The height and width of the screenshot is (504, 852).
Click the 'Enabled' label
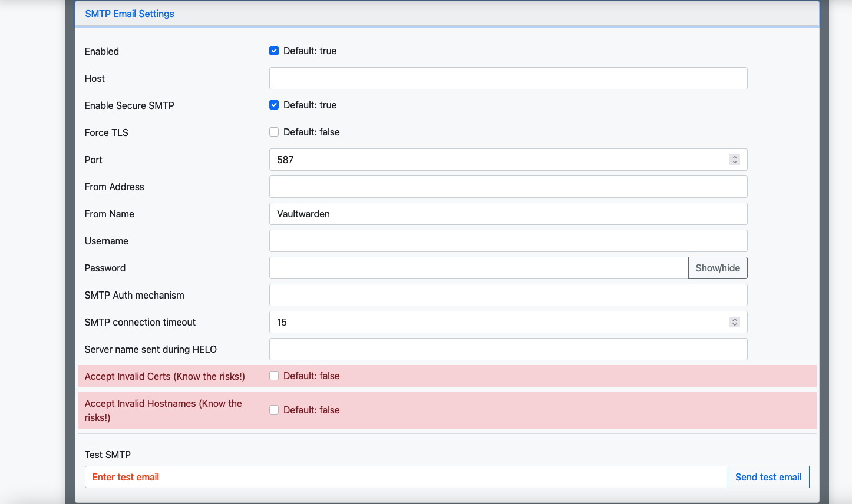[x=102, y=51]
